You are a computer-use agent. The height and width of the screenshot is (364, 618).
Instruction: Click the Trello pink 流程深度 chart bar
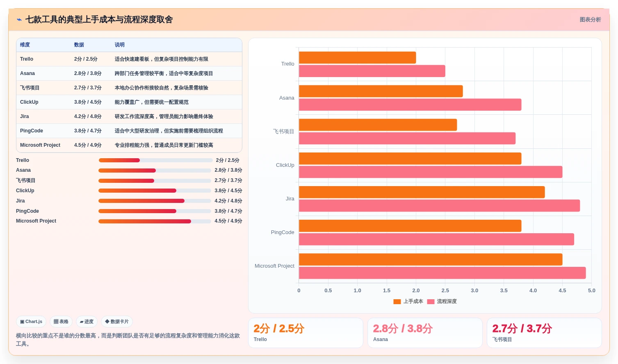coord(372,71)
